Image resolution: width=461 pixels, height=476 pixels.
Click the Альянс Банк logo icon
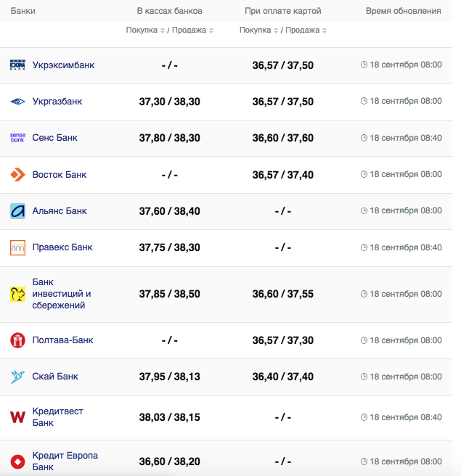(17, 211)
